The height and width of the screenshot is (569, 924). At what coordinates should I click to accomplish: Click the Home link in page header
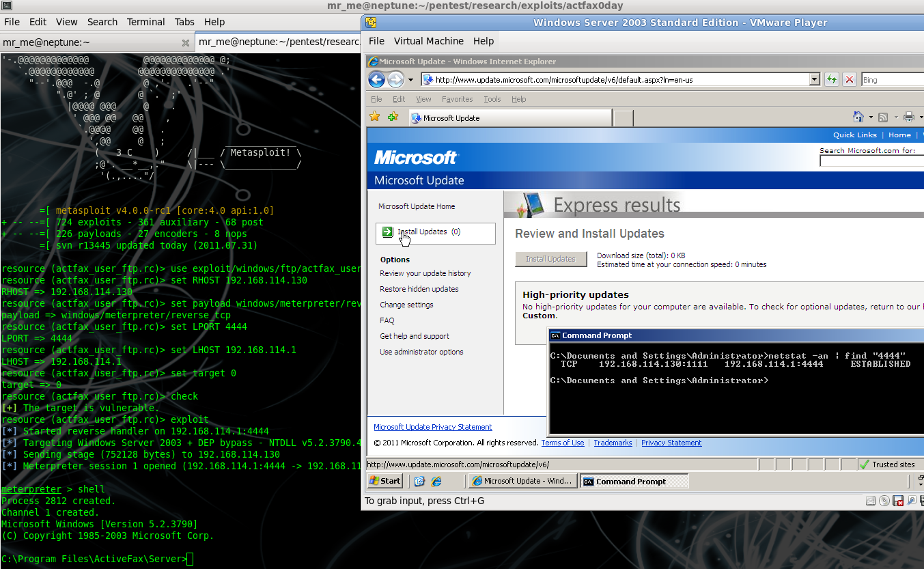tap(899, 135)
